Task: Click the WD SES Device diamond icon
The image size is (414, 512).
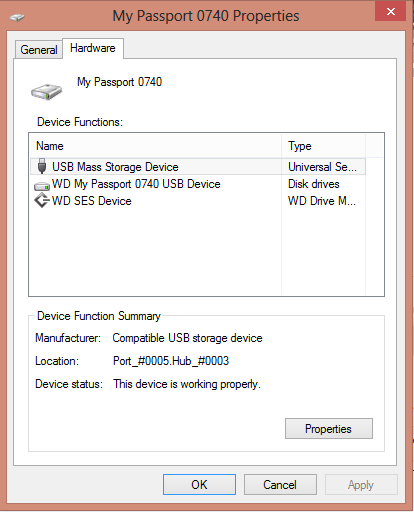Action: tap(42, 200)
